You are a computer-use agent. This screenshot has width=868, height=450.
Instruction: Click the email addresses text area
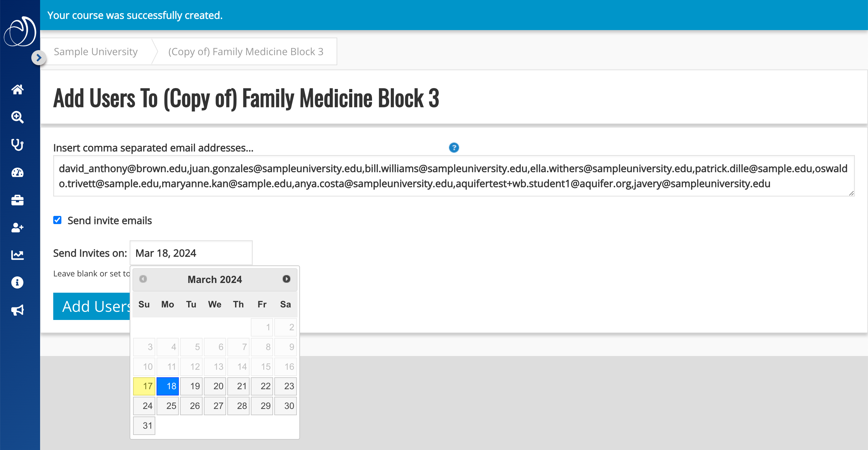coord(453,176)
